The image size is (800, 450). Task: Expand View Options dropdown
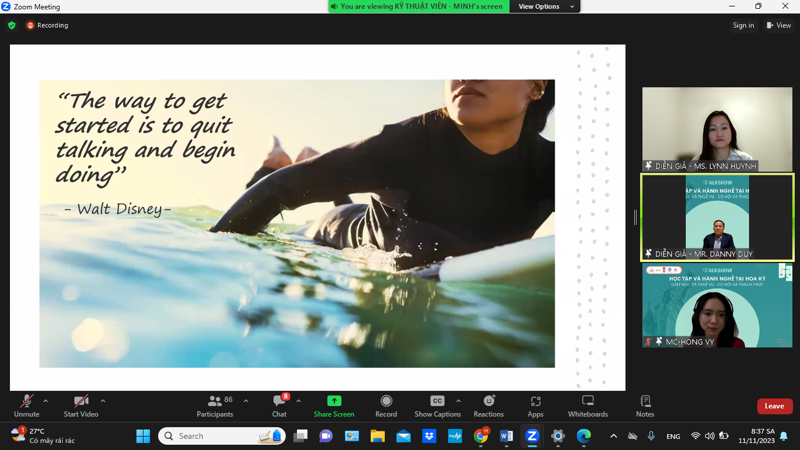(545, 7)
